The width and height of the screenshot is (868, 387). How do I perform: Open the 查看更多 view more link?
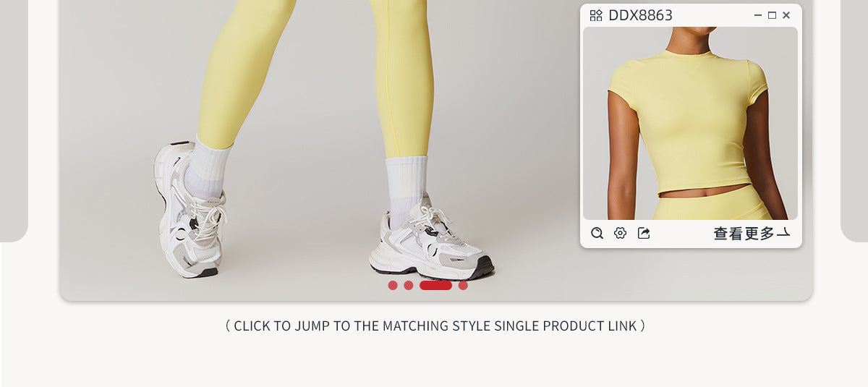[x=744, y=234]
